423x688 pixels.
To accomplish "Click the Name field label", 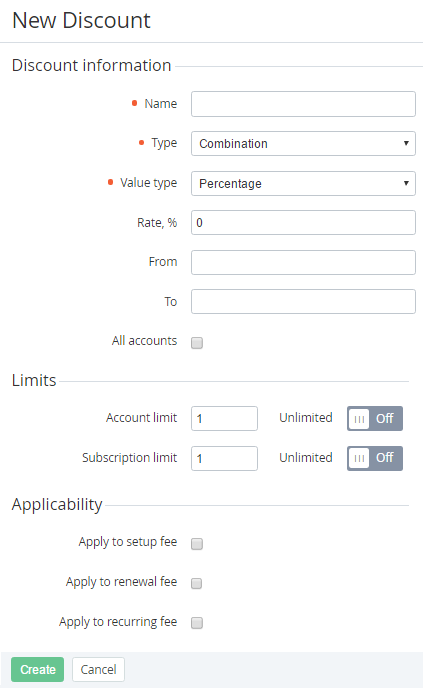I will pos(161,104).
